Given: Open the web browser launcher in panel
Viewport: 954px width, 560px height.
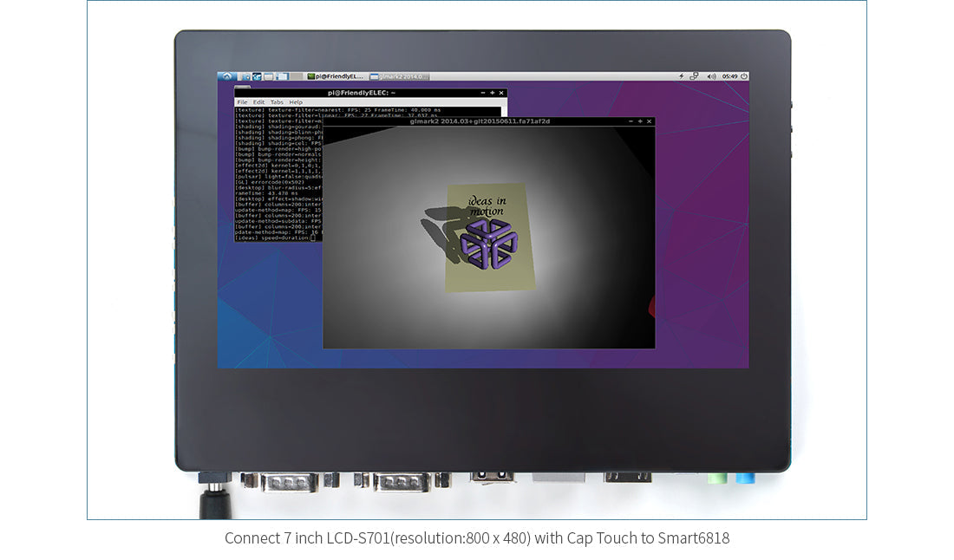Looking at the screenshot, I should click(x=257, y=76).
